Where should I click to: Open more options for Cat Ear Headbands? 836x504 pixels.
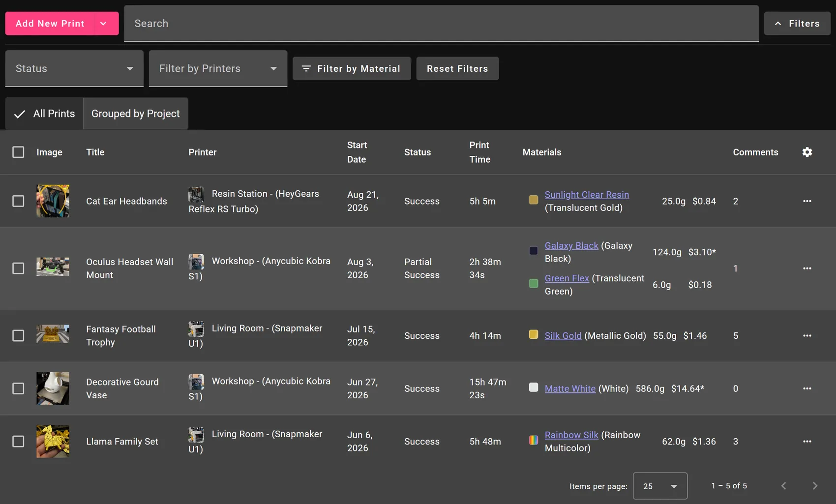click(807, 201)
